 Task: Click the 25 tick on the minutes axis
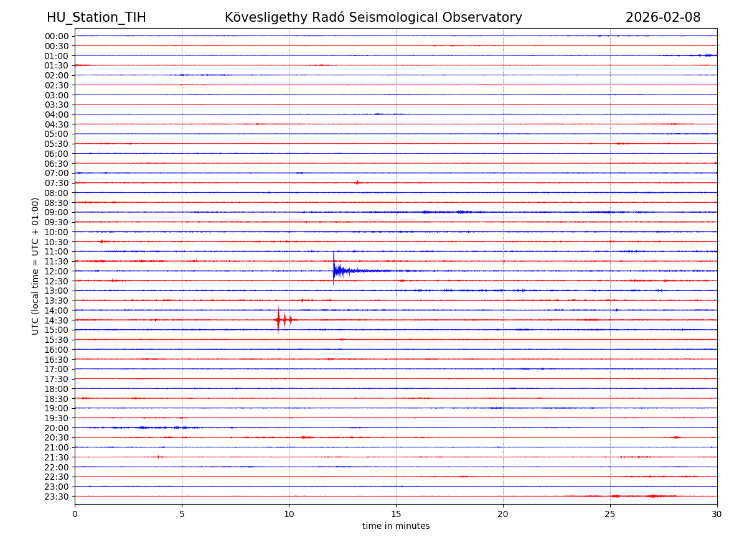point(610,514)
